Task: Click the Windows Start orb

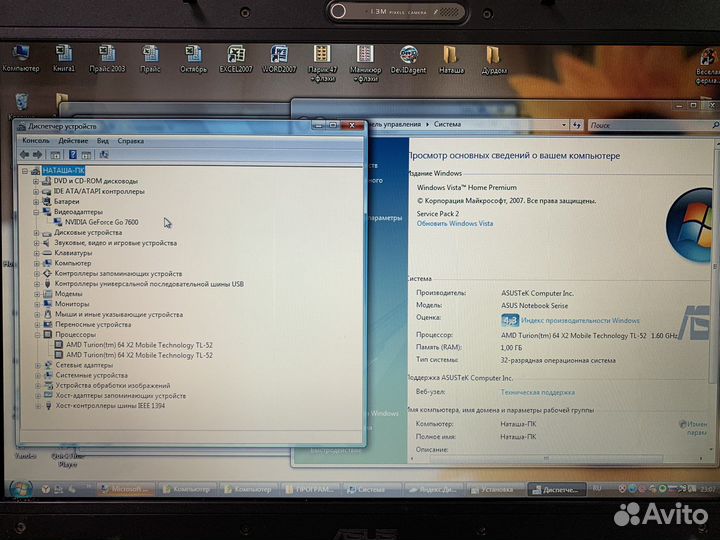Action: pos(20,489)
